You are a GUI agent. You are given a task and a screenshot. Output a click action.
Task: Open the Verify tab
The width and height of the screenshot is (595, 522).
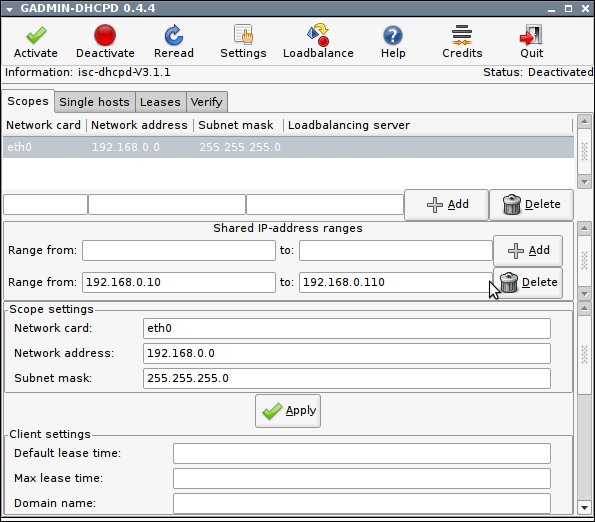click(206, 102)
